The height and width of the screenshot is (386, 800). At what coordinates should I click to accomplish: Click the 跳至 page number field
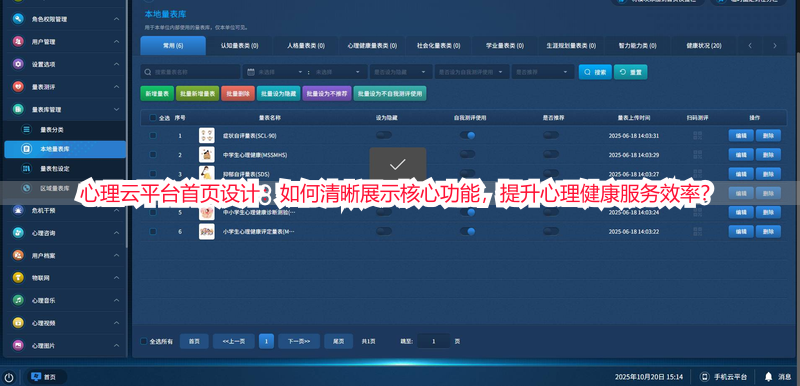433,341
